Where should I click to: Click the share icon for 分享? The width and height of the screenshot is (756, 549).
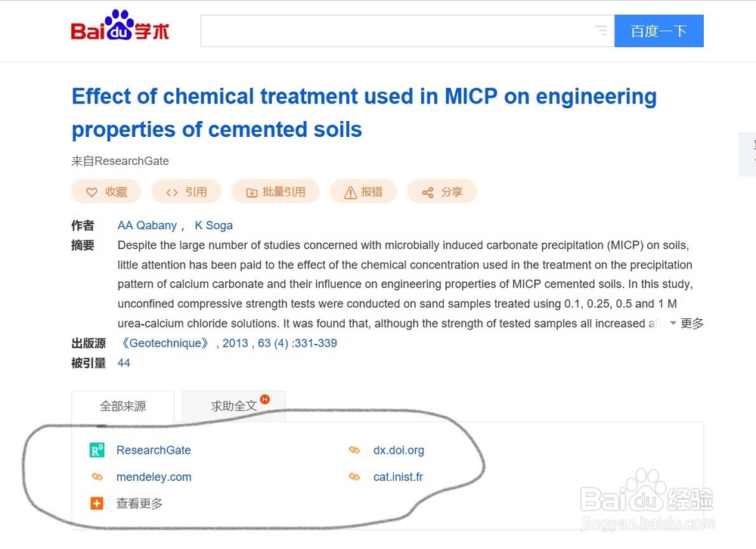tap(428, 193)
